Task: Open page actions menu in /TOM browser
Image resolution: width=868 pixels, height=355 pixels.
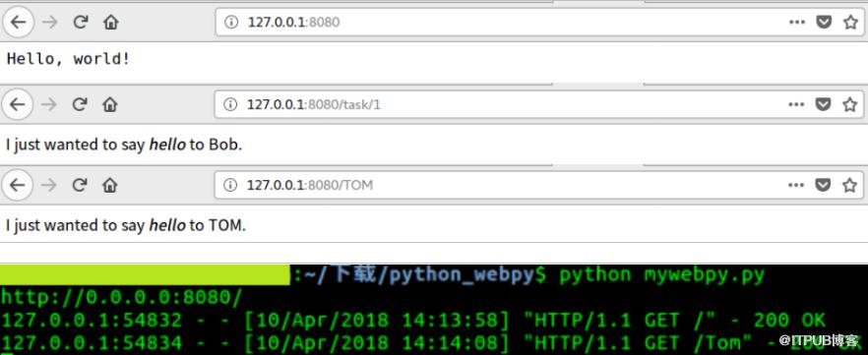Action: 796,185
